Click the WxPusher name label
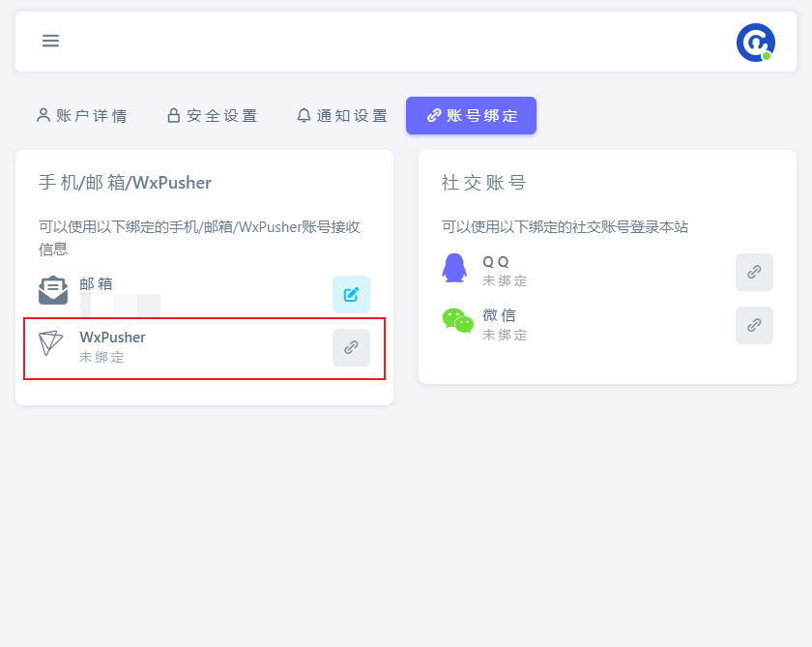Image resolution: width=812 pixels, height=647 pixels. tap(112, 338)
